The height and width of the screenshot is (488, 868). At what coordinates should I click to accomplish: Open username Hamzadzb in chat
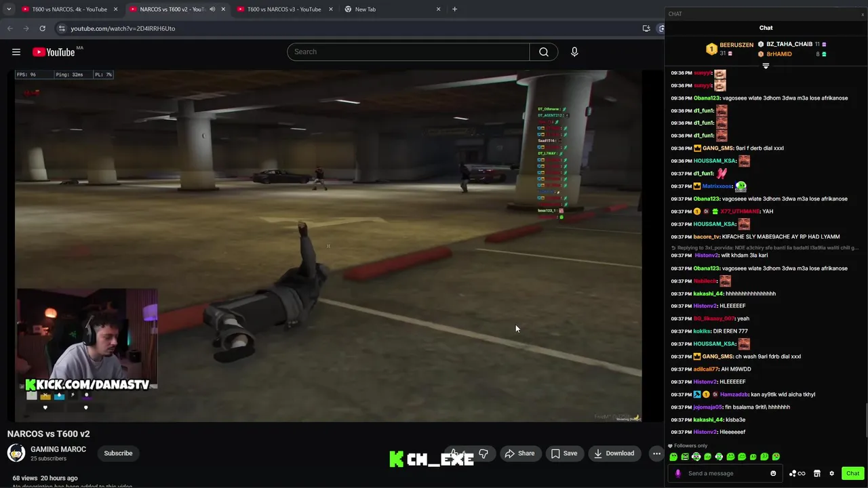tap(734, 394)
